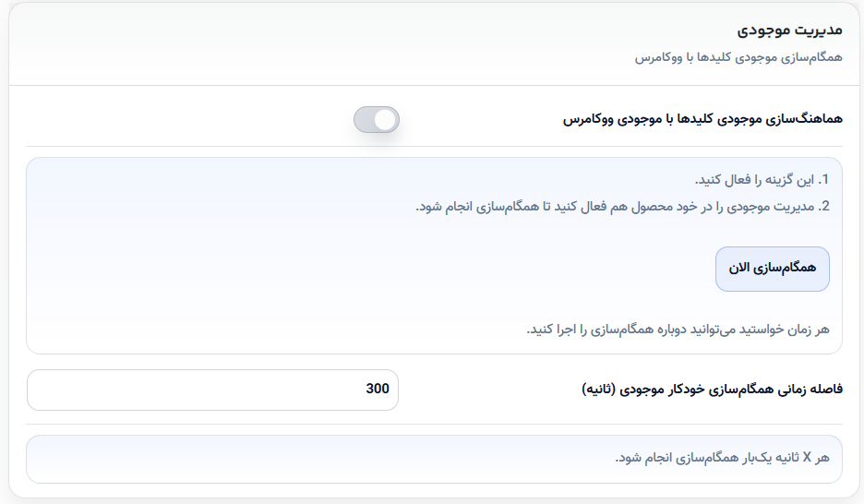Click the white knob of the sync toggle
The height and width of the screenshot is (504, 864).
[386, 119]
